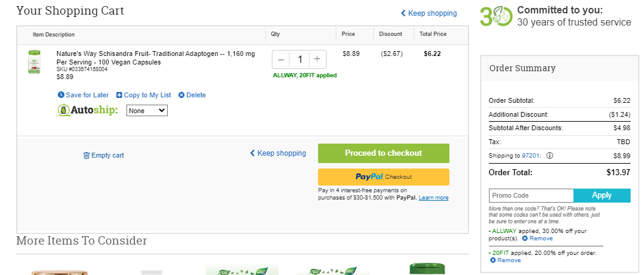Click the Proceed to checkout button
The image size is (644, 275).
coord(384,153)
